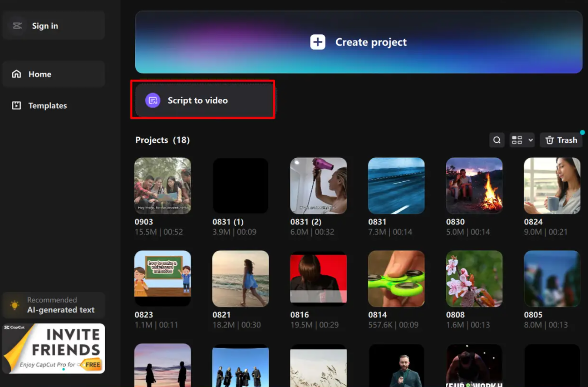Start a new project with Create project
This screenshot has height=387, width=588.
click(359, 42)
